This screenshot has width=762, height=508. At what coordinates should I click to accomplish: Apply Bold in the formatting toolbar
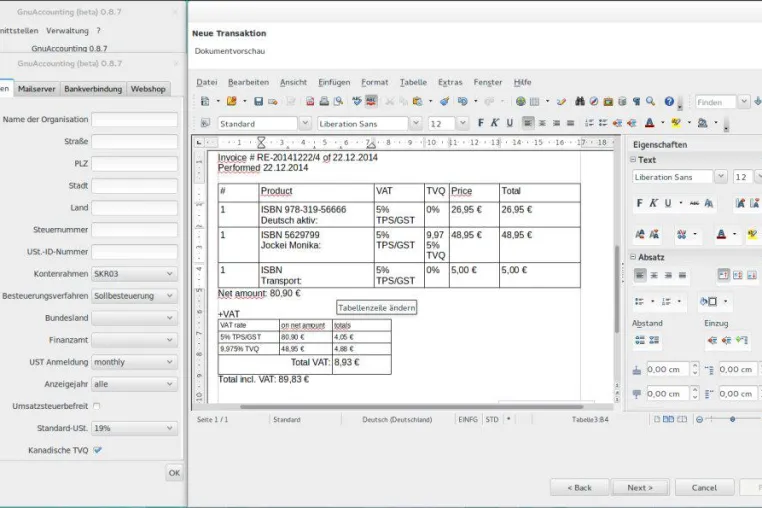tap(481, 123)
